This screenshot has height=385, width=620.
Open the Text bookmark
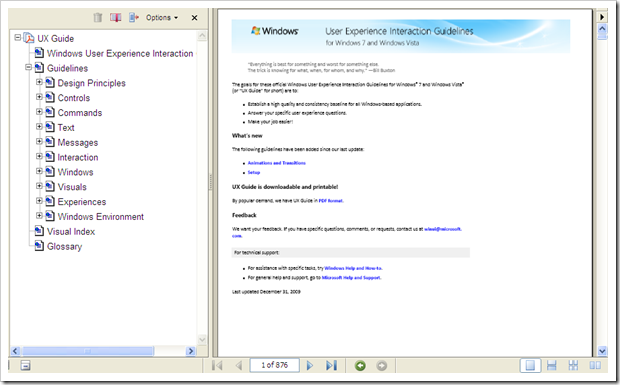click(x=66, y=128)
